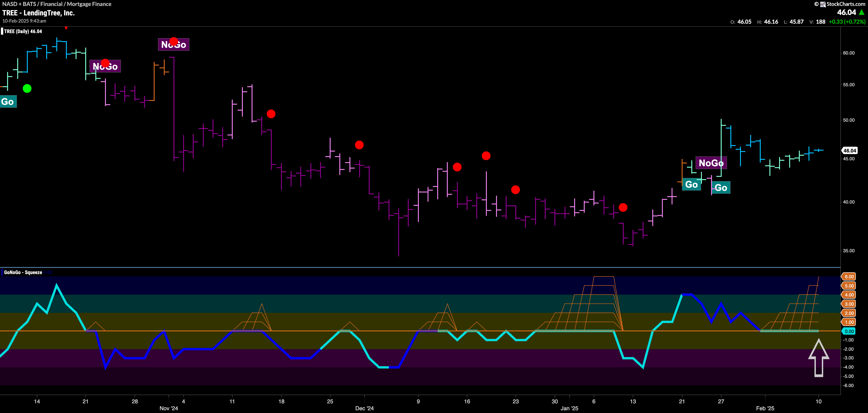
Task: Click the 'TREE (Daily) 46.04' legend label
Action: 23,31
